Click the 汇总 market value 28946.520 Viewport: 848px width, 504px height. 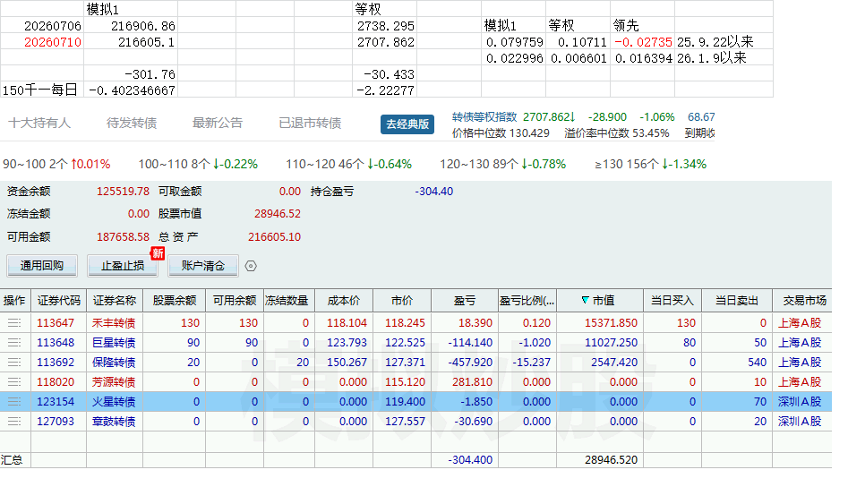coord(611,459)
